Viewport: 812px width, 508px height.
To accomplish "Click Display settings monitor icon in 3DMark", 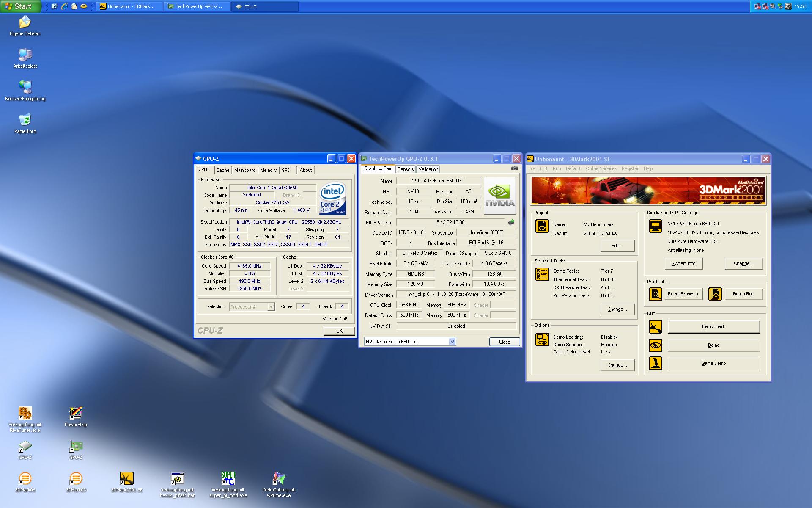I will click(656, 226).
